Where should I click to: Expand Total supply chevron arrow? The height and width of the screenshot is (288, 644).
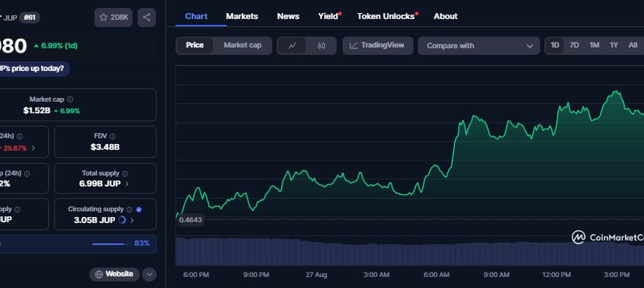(127, 183)
